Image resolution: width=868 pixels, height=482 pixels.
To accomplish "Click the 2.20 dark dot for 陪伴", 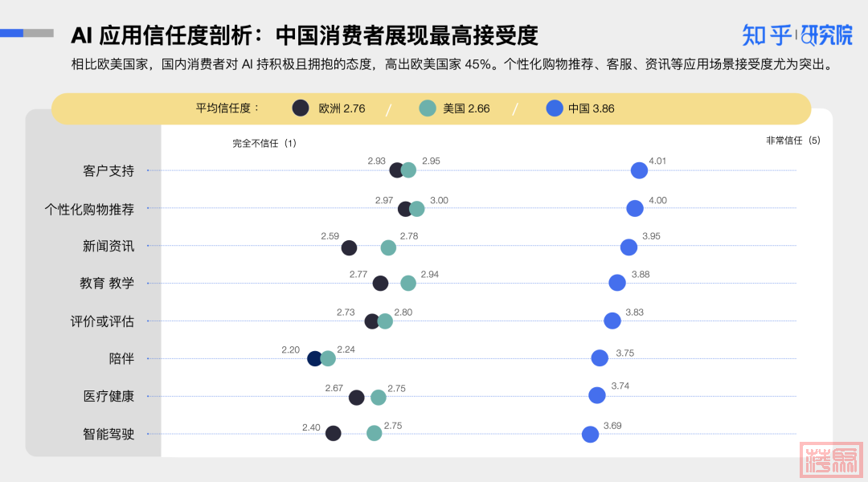I will point(314,358).
